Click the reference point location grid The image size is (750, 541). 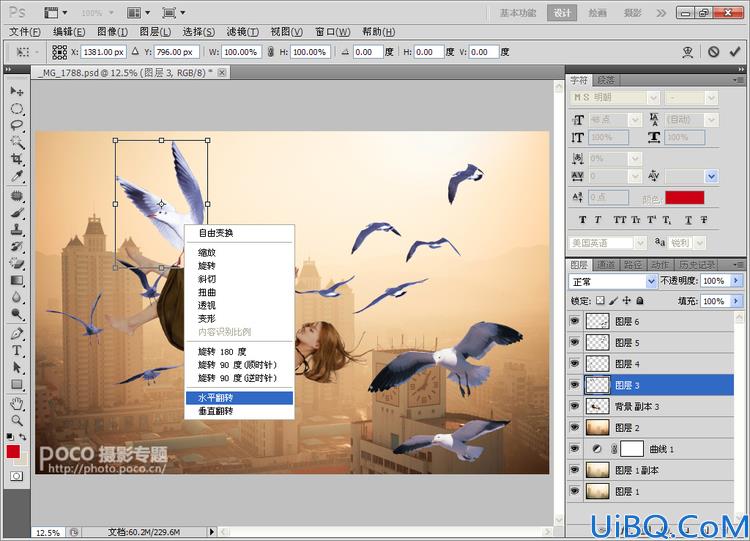tap(60, 52)
